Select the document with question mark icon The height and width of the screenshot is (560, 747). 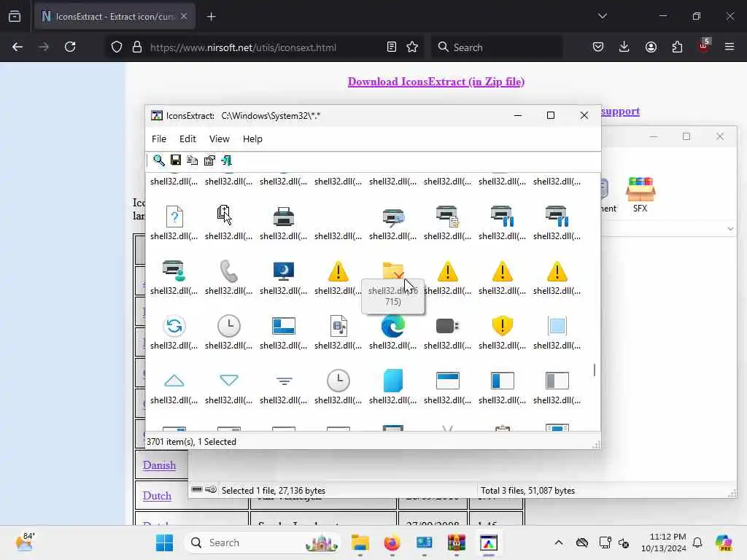tap(174, 217)
